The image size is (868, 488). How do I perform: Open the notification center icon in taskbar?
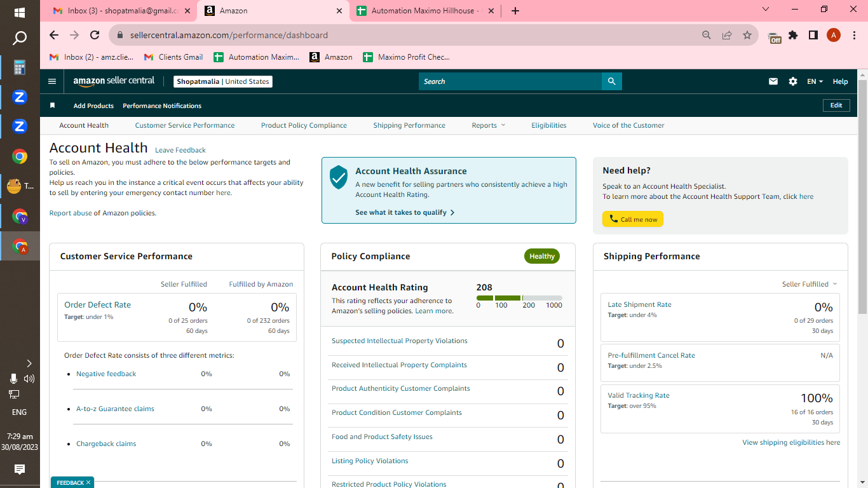[x=20, y=470]
